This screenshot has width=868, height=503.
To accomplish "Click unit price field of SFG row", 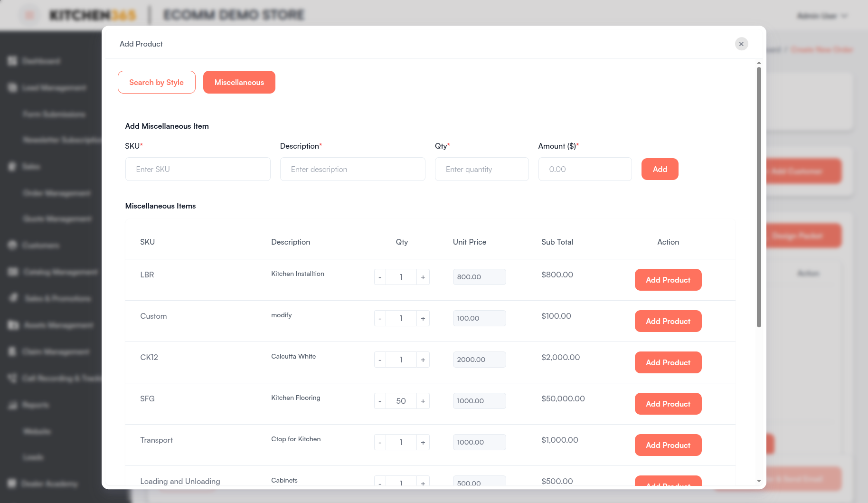I will 480,401.
